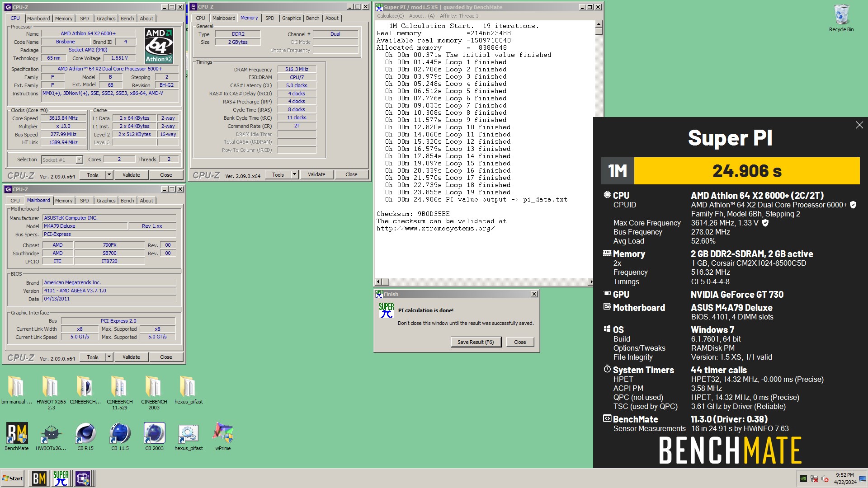Open the Recycle Bin desktop icon
This screenshot has width=868, height=488.
[x=841, y=18]
